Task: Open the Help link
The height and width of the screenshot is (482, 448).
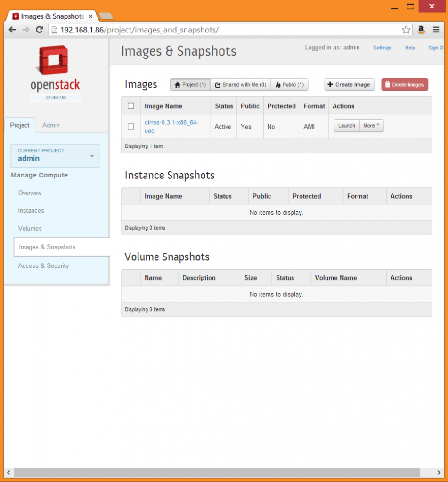Action: click(x=410, y=48)
